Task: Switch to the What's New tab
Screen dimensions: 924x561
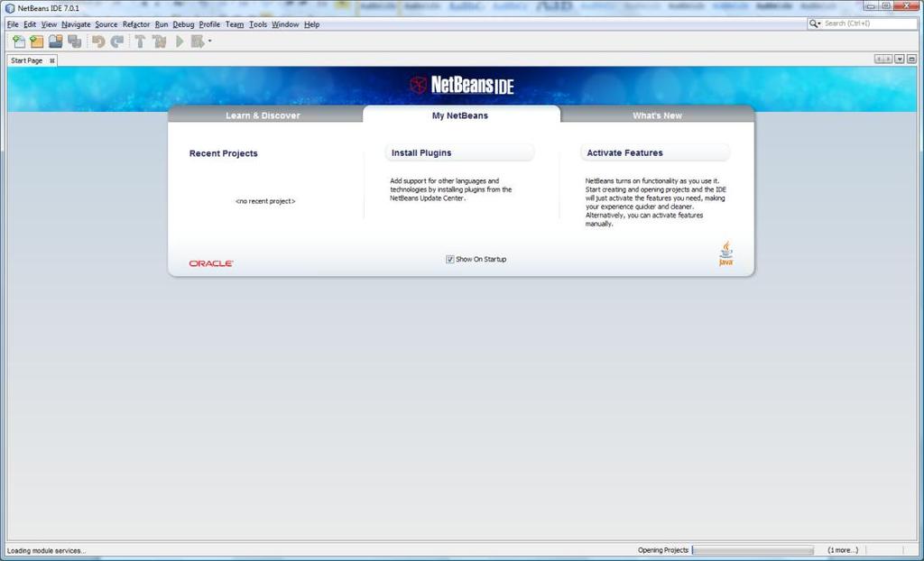Action: (x=657, y=115)
